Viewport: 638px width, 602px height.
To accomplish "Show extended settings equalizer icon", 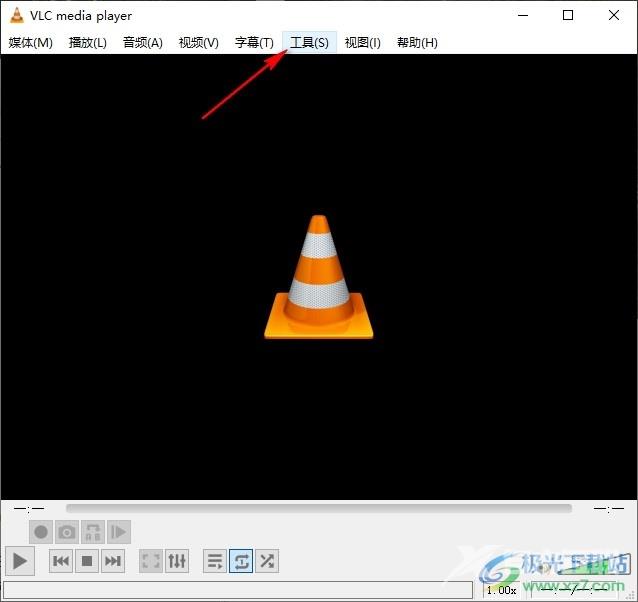I will click(177, 561).
